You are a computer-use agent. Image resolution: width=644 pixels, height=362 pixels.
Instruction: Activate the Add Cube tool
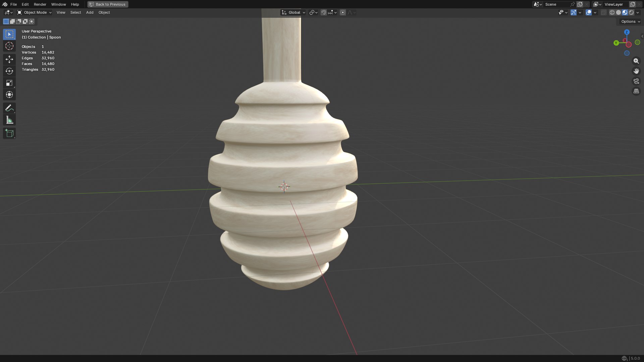(x=9, y=133)
